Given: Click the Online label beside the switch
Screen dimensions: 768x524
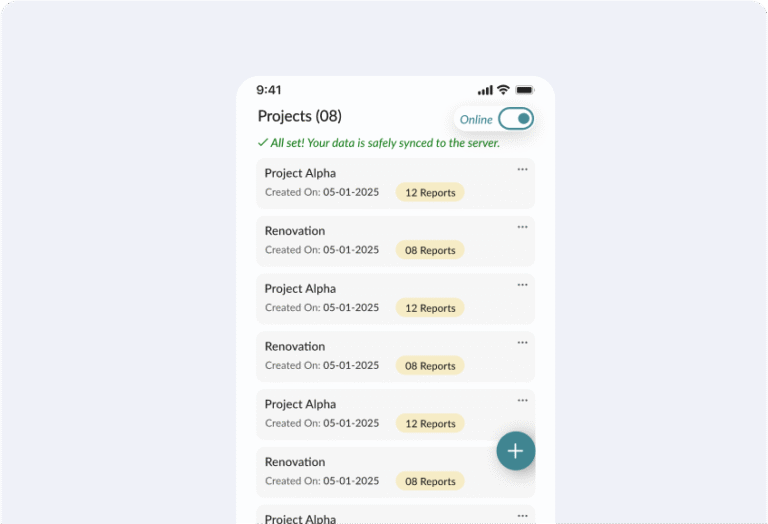Looking at the screenshot, I should [476, 119].
